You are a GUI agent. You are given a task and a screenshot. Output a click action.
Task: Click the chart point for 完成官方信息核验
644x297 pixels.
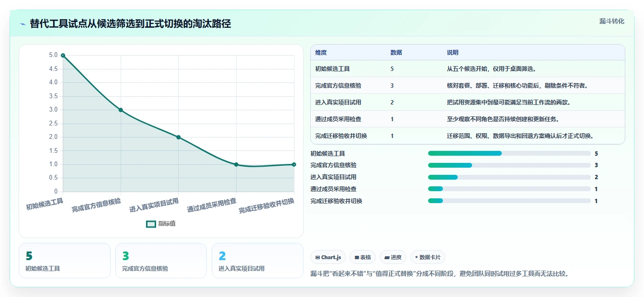tap(121, 110)
